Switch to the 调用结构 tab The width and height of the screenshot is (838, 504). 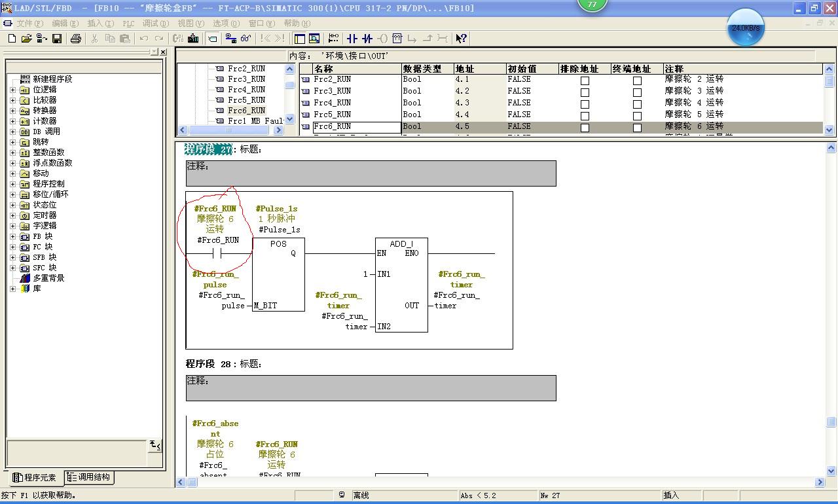pos(88,477)
